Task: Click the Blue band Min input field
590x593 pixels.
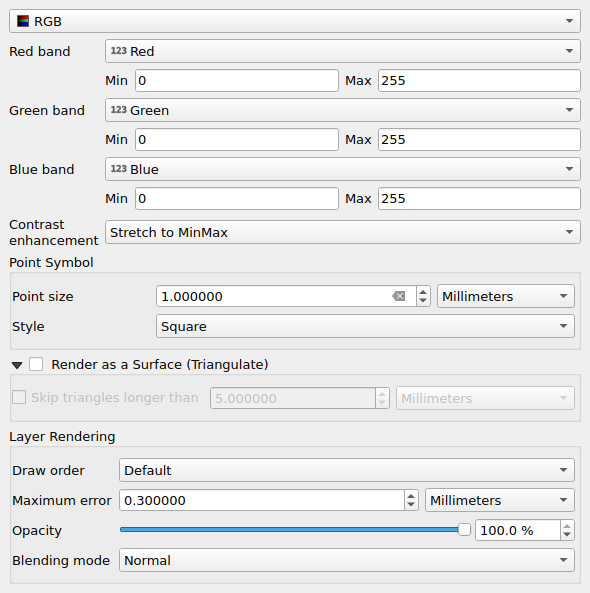Action: click(x=237, y=199)
